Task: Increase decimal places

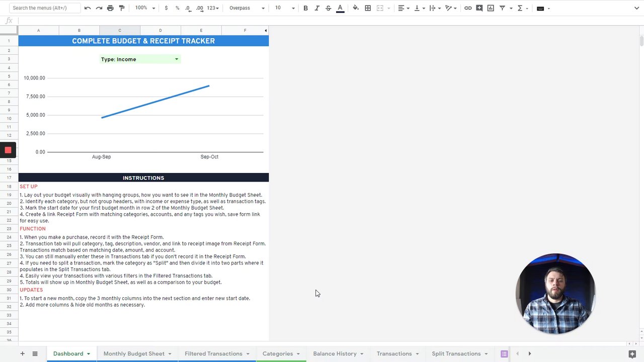Action: 200,8
